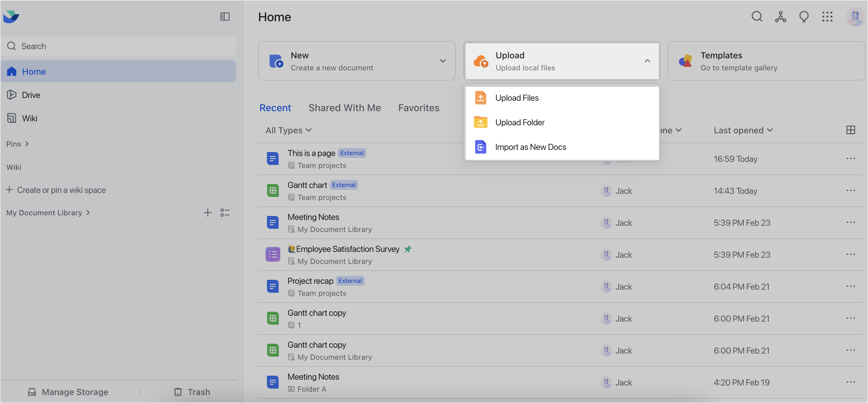Viewport: 868px width, 403px height.
Task: Open Manage Storage at the bottom
Action: point(68,392)
